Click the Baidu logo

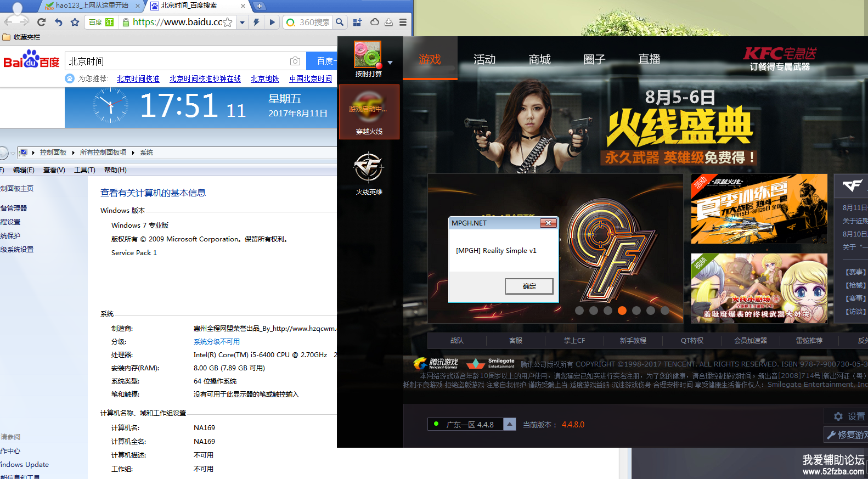(x=31, y=59)
